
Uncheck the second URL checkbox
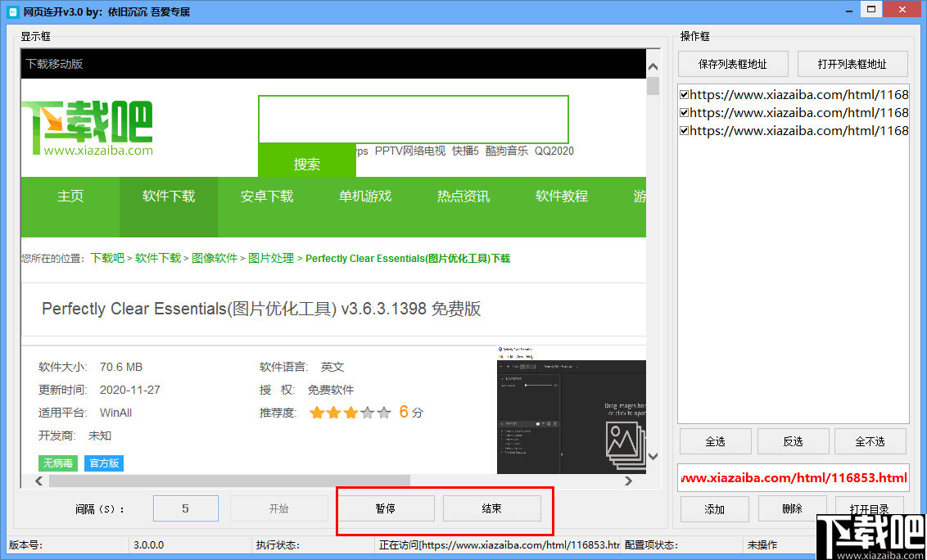(x=682, y=112)
